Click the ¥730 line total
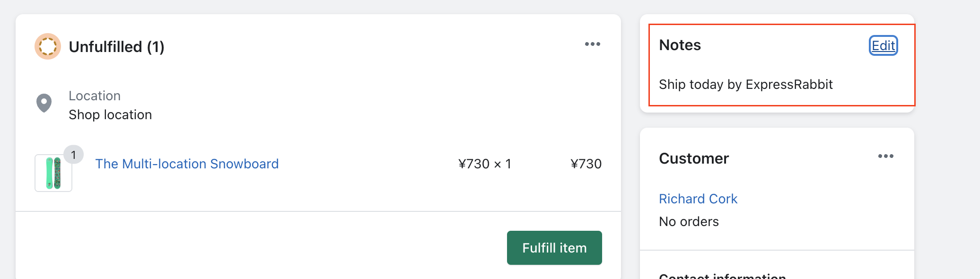 [x=586, y=164]
